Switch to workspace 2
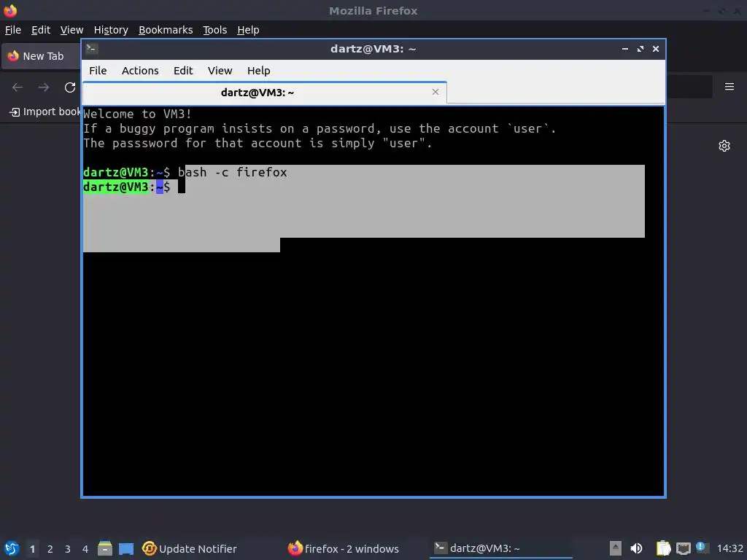 [50, 549]
